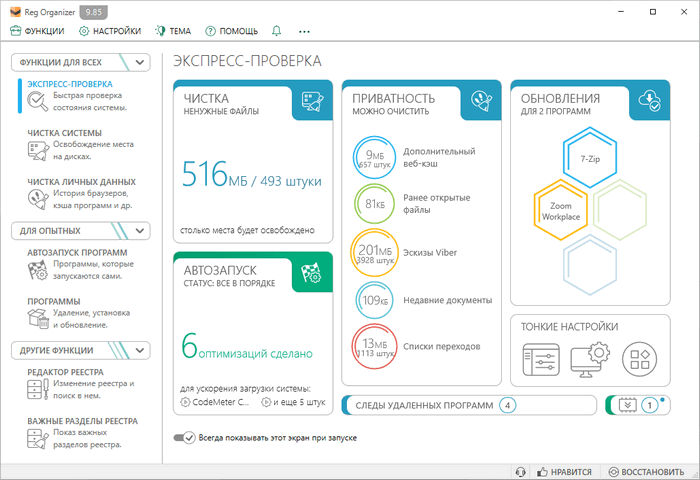Click the ВОССТАНОВИТЬ button
700x480 pixels.
[646, 472]
